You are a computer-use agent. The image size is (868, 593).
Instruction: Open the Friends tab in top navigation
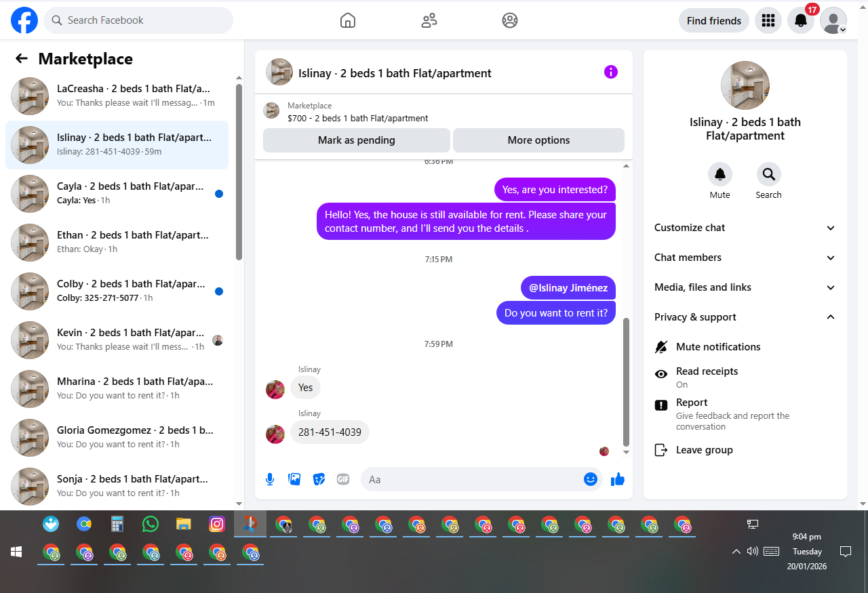tap(429, 20)
